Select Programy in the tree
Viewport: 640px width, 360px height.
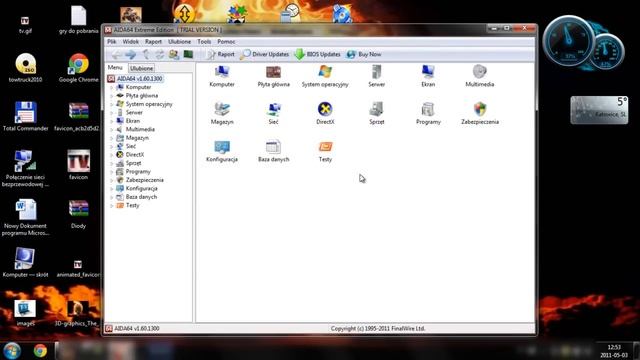138,172
